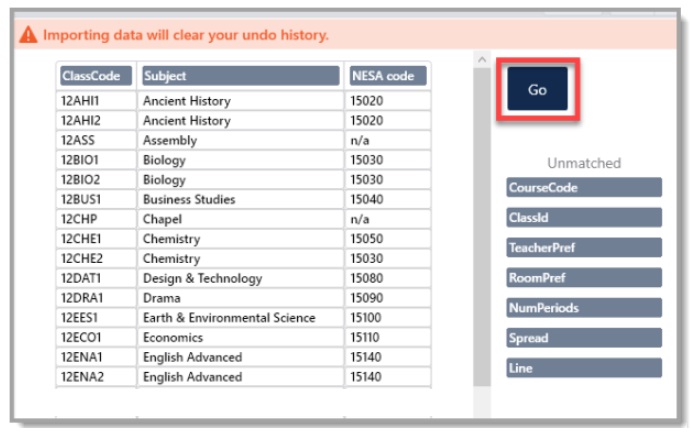Select the 12ENA2 class code cell
The height and width of the screenshot is (435, 691).
96,377
